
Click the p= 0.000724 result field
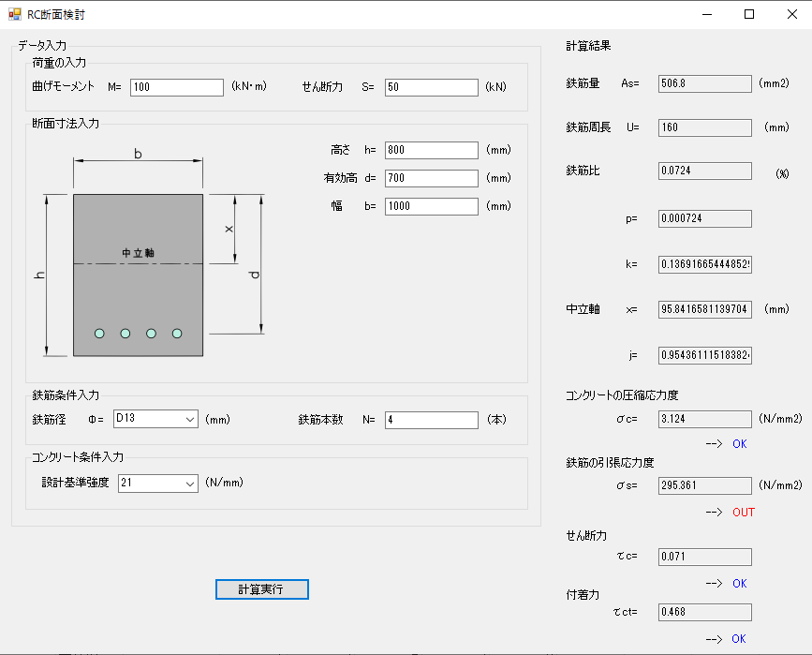[x=705, y=218]
